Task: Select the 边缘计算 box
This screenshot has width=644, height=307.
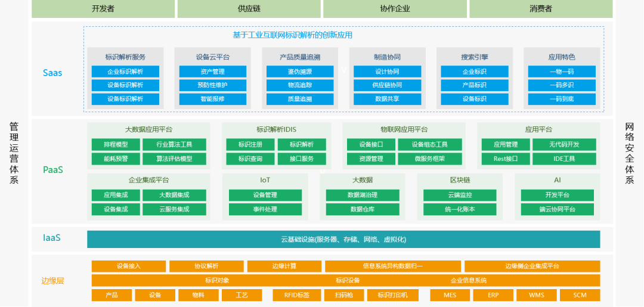Action: click(284, 266)
